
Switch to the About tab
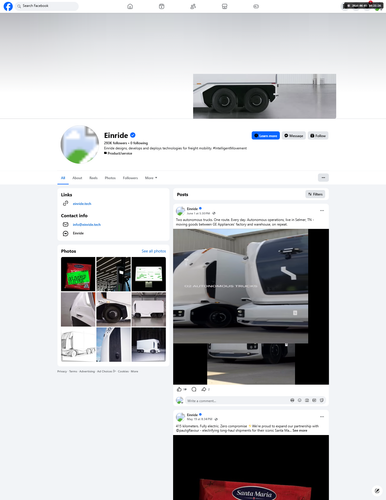tap(77, 178)
